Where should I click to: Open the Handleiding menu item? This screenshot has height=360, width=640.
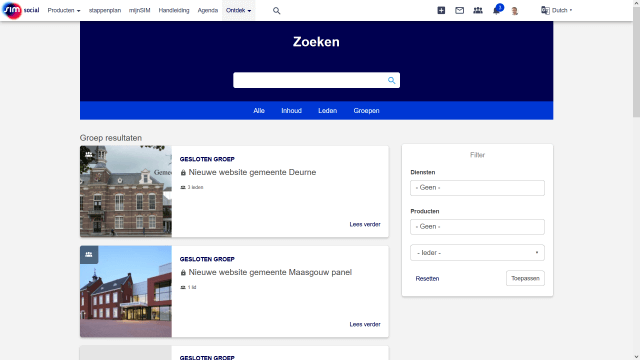174,10
